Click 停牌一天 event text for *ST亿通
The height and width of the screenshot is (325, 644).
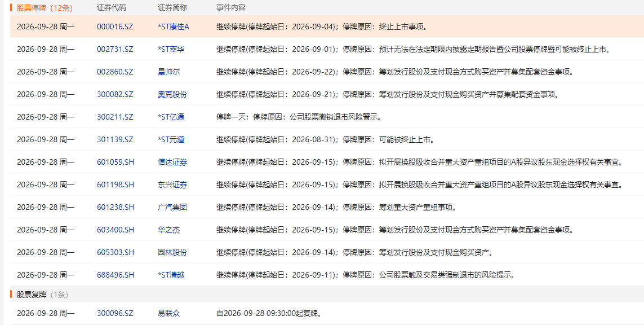299,117
